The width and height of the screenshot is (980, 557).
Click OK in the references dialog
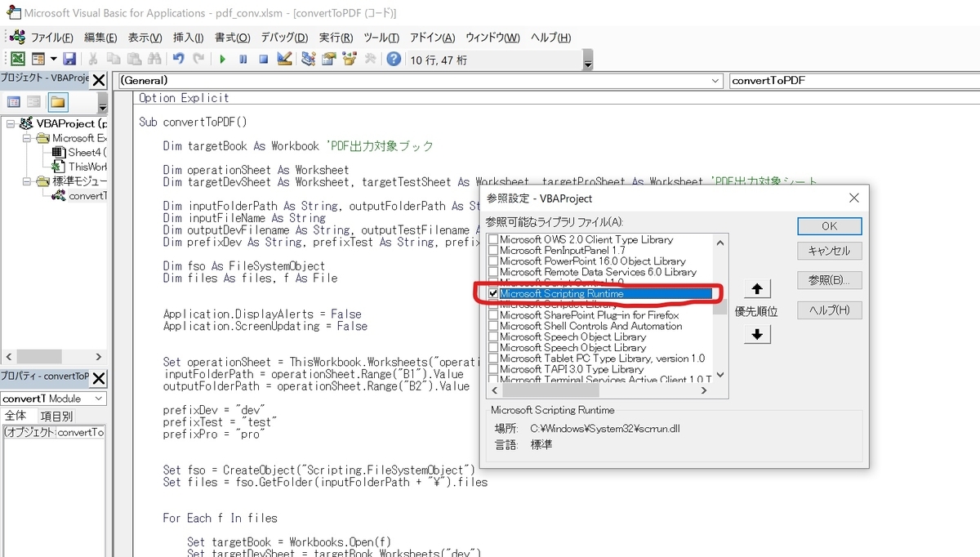[829, 226]
